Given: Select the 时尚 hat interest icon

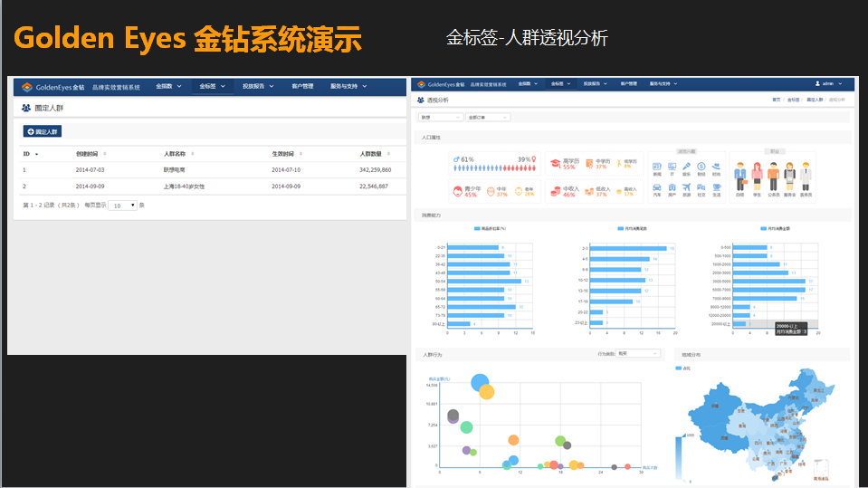Looking at the screenshot, I should click(x=716, y=167).
